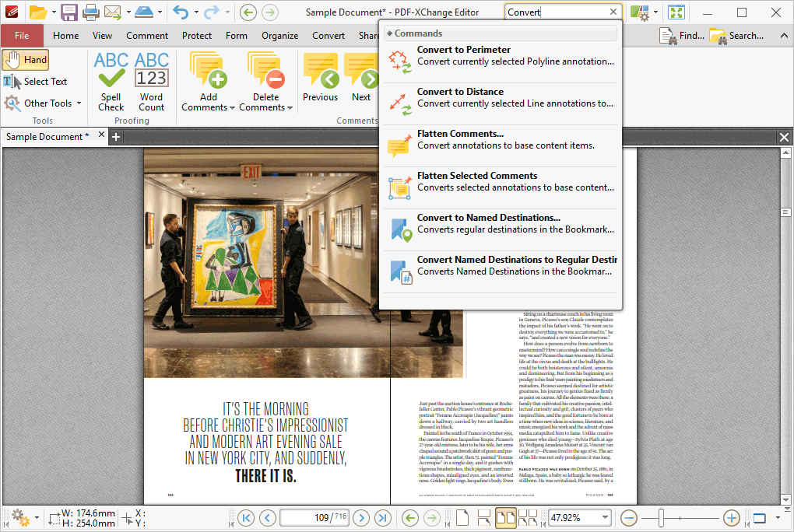Choose the Flatten Comments... command
Viewport: 794px width, 532px height.
501,145
